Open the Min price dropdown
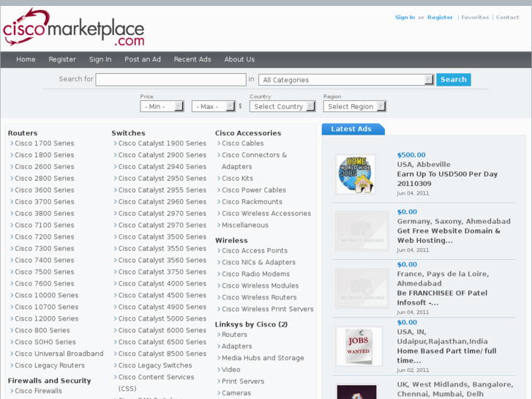 (162, 106)
